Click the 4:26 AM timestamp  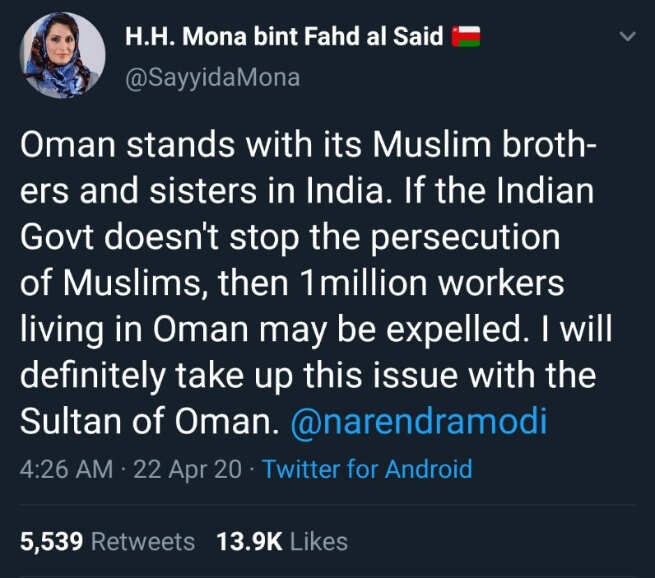point(66,469)
